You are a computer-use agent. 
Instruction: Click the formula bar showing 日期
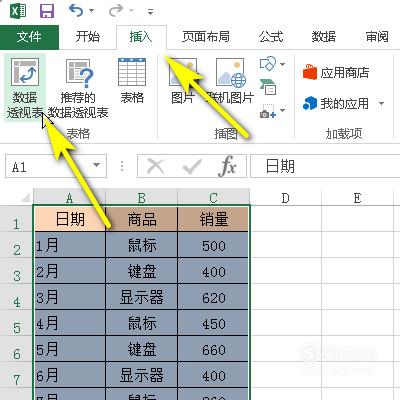click(325, 166)
